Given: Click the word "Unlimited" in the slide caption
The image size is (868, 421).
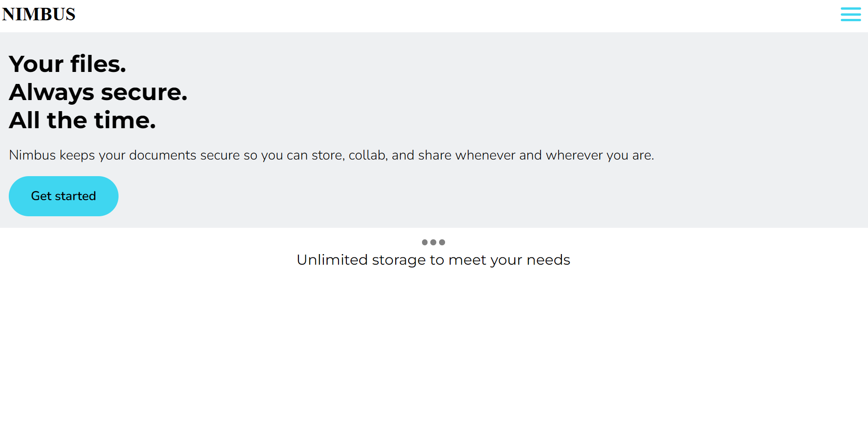Looking at the screenshot, I should point(332,260).
